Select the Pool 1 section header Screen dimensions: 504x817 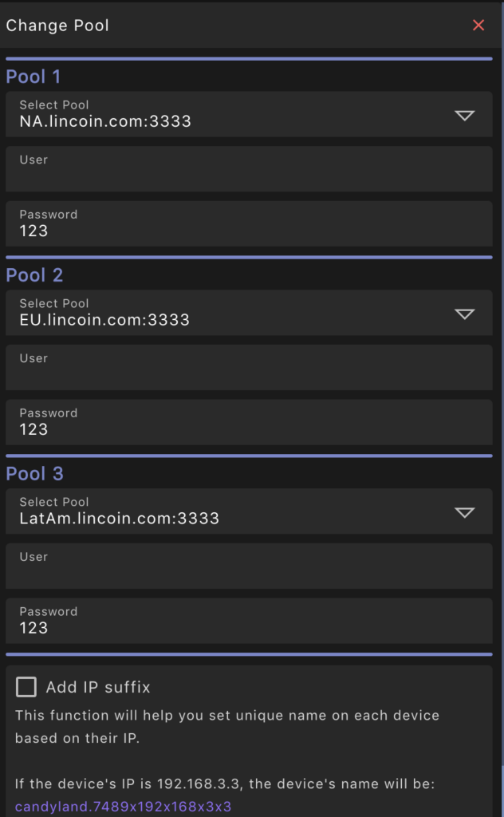(x=32, y=76)
